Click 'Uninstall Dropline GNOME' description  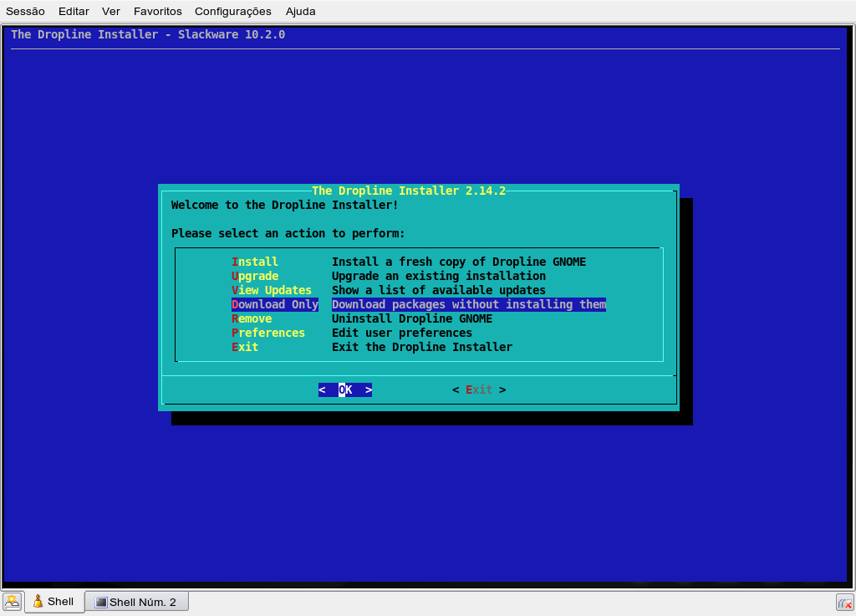click(412, 318)
